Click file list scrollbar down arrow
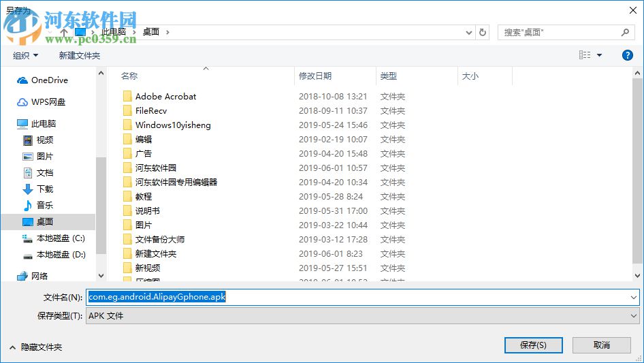This screenshot has width=644, height=363. click(x=637, y=276)
